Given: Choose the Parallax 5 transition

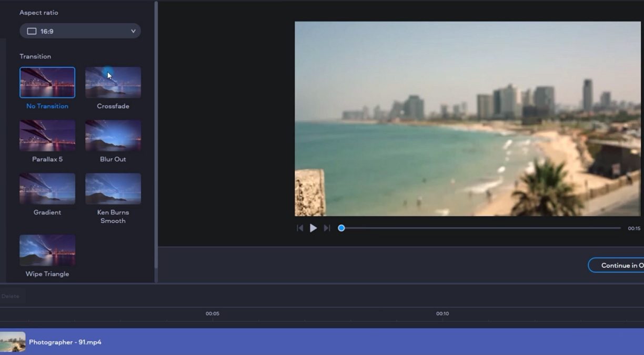Looking at the screenshot, I should tap(47, 135).
